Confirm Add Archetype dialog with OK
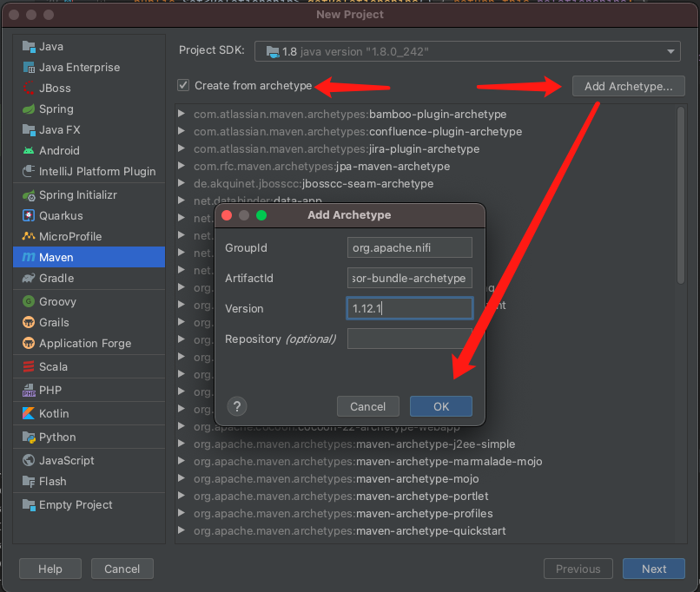700x592 pixels. (441, 406)
